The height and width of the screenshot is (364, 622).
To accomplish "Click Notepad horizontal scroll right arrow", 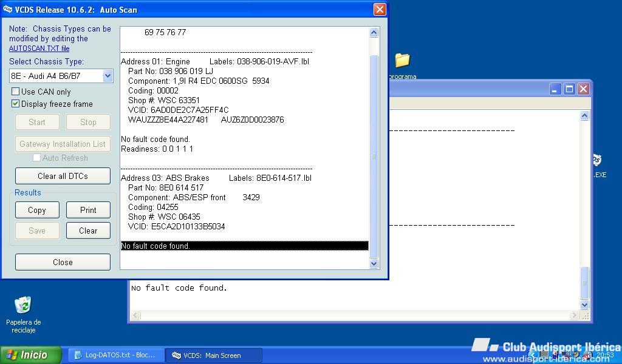I will 574,315.
